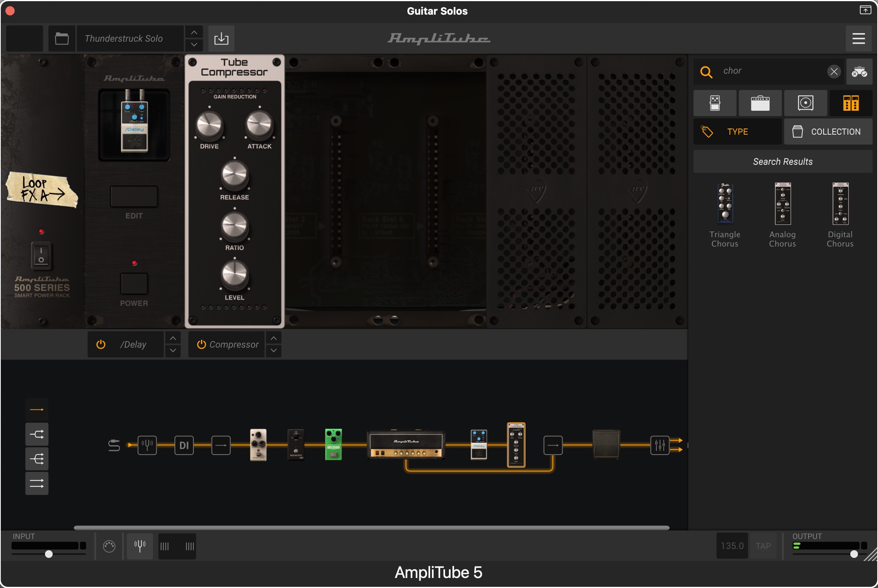
Task: Step /Delay slot model up
Action: (173, 338)
